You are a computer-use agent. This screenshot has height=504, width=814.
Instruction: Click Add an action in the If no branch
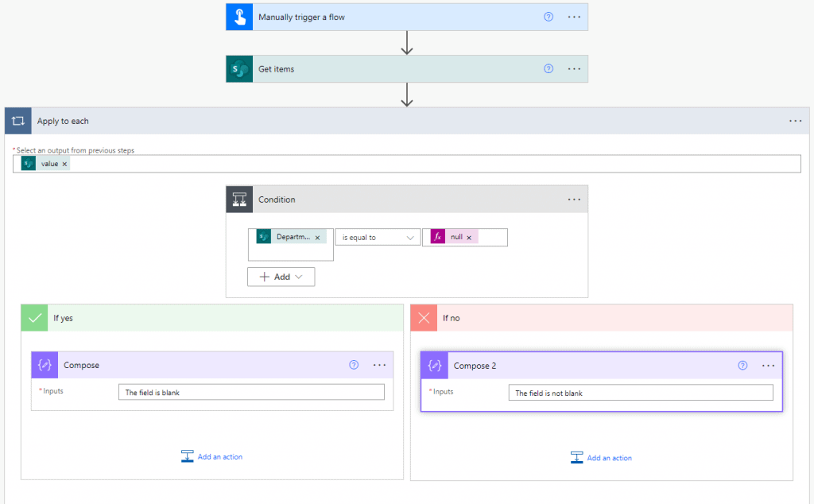point(601,458)
